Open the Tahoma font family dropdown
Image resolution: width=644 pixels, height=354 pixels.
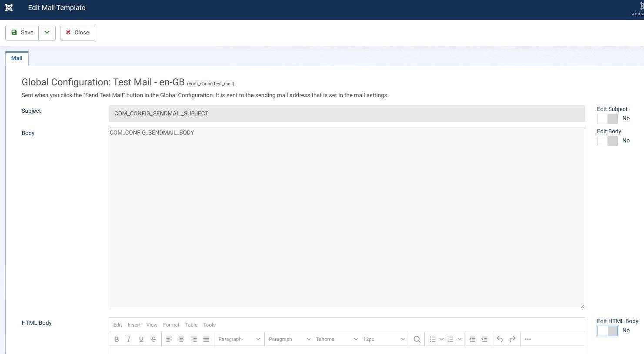(x=336, y=339)
